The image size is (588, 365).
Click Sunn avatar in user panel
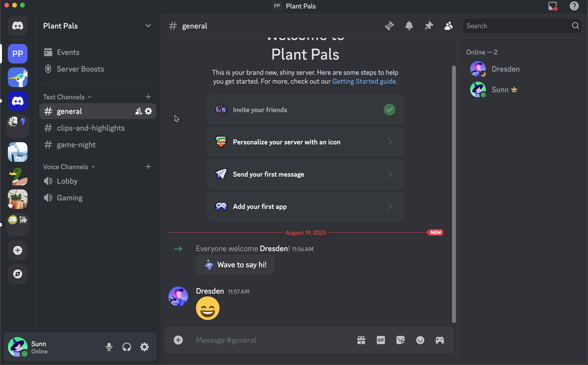17,347
